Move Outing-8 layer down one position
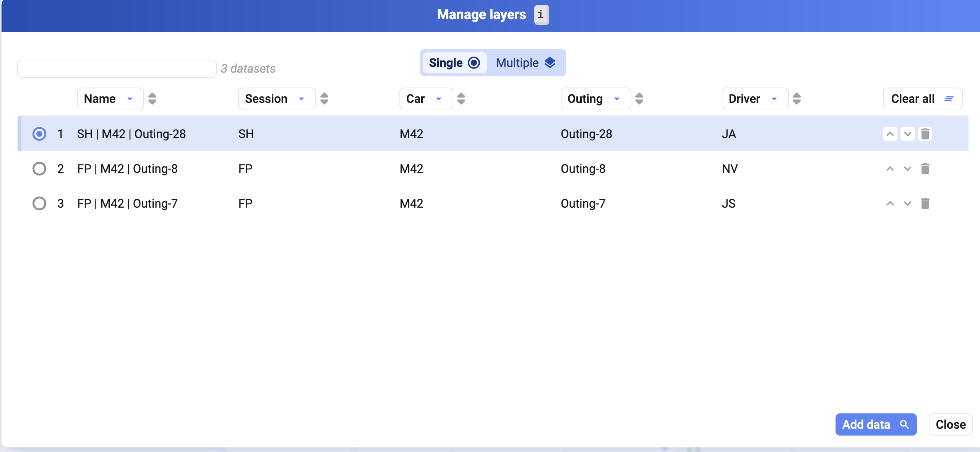Image resolution: width=980 pixels, height=452 pixels. click(907, 169)
